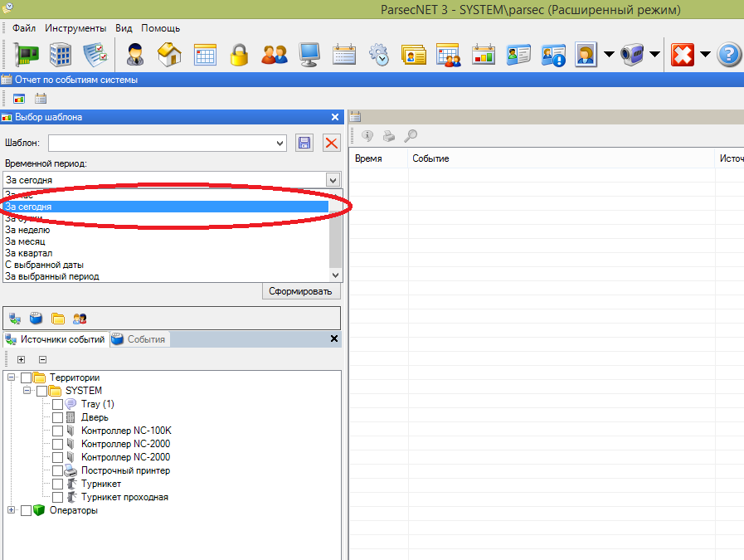Click the two people filter icon

point(80,319)
